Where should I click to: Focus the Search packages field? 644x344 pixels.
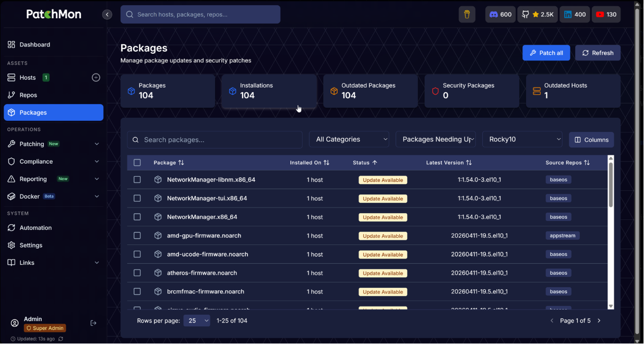(x=214, y=140)
